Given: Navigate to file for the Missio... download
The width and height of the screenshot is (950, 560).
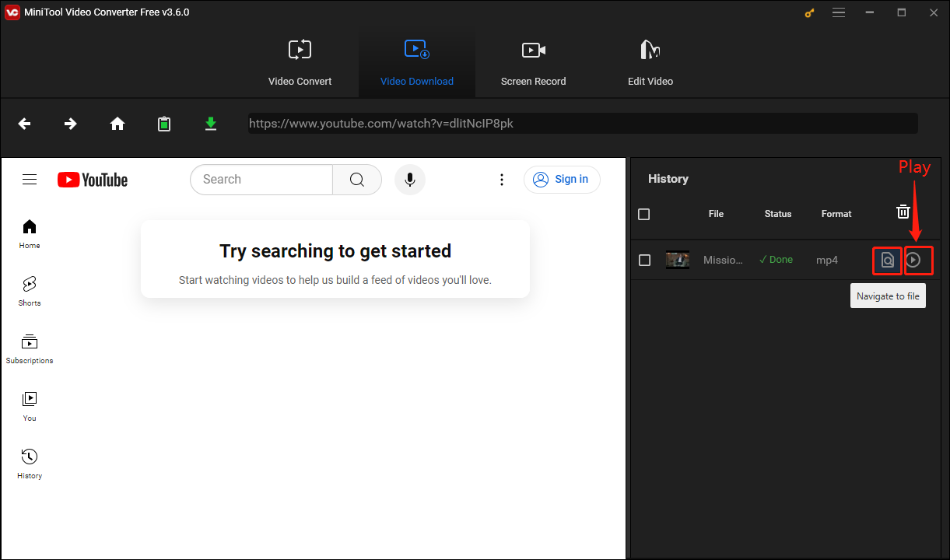Looking at the screenshot, I should click(887, 261).
